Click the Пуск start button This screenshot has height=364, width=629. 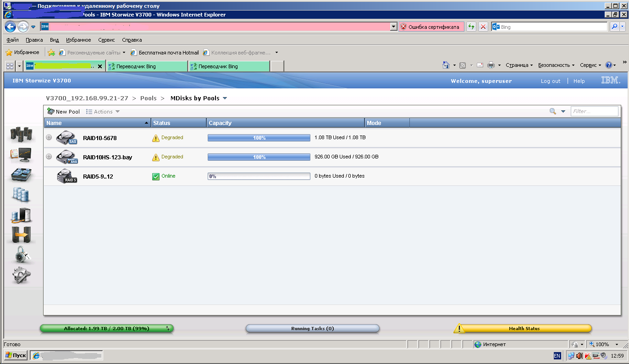(15, 355)
